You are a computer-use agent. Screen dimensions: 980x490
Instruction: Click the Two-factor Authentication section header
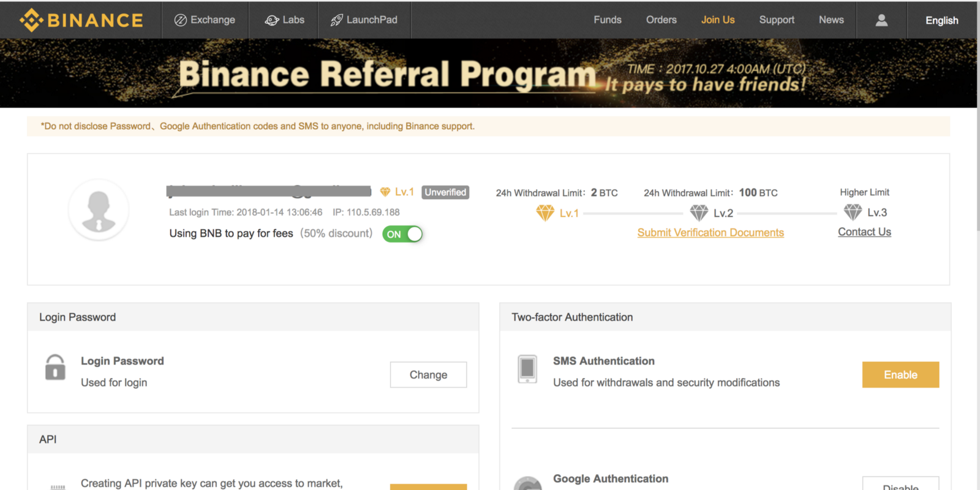tap(725, 317)
